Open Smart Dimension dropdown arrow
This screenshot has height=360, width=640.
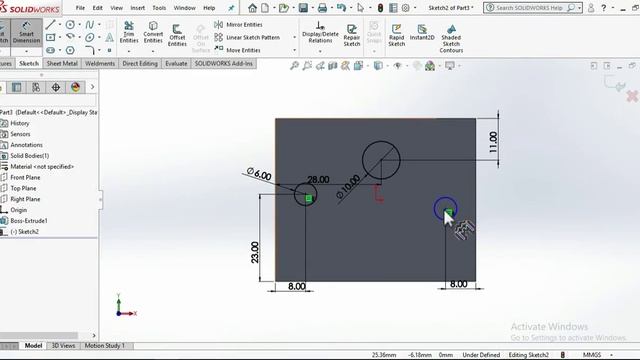point(26,51)
